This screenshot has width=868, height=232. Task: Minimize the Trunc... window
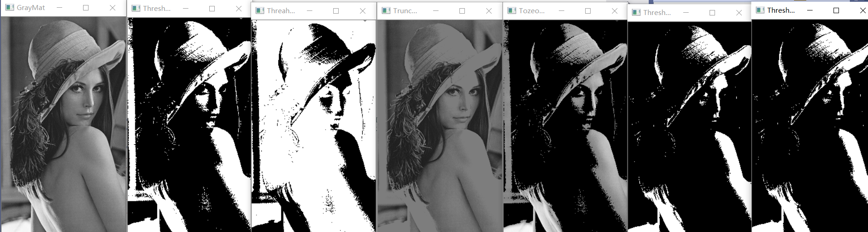[436, 10]
